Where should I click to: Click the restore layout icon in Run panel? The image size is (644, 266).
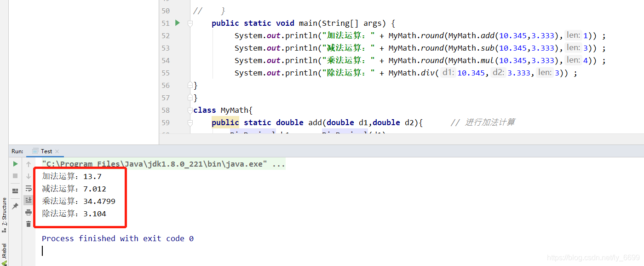pos(15,191)
